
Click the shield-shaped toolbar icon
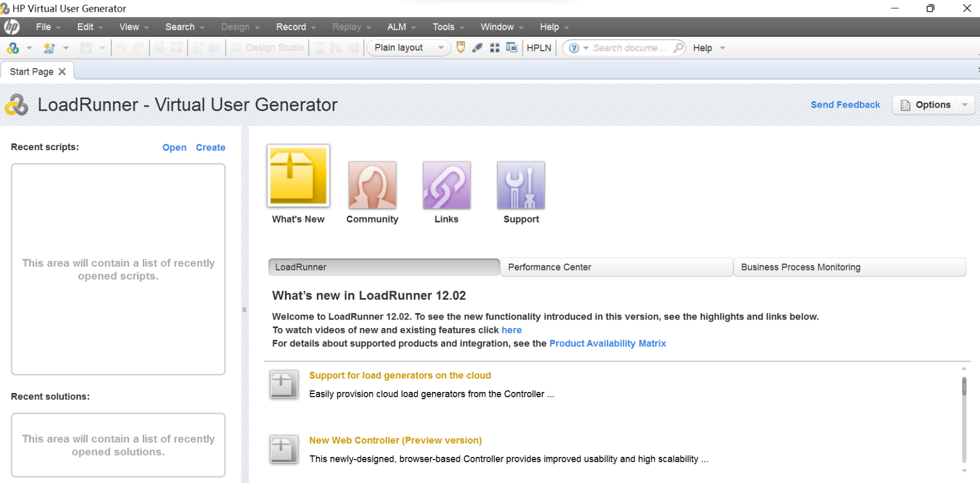point(461,47)
